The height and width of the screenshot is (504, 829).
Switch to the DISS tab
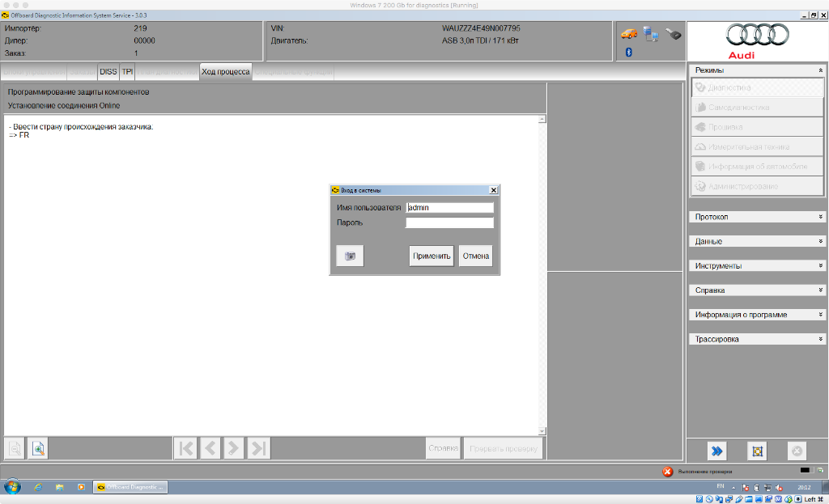click(x=108, y=71)
